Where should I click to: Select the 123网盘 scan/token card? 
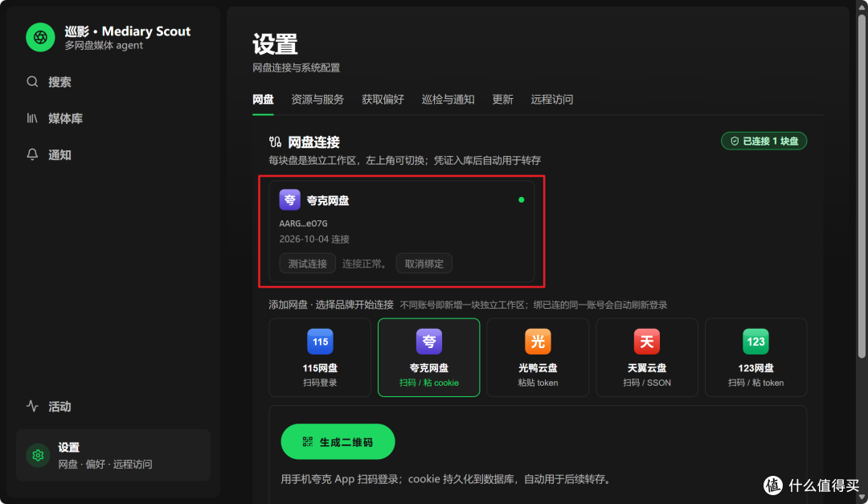point(755,357)
